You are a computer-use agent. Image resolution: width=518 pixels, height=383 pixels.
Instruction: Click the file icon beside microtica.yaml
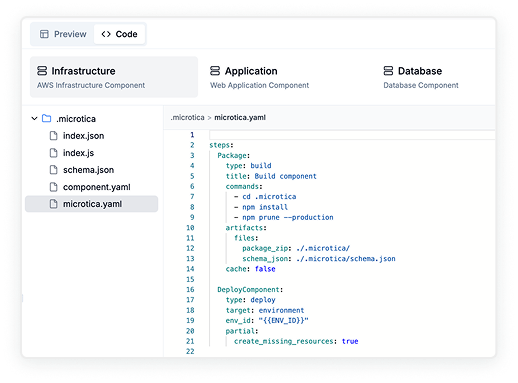pos(53,204)
